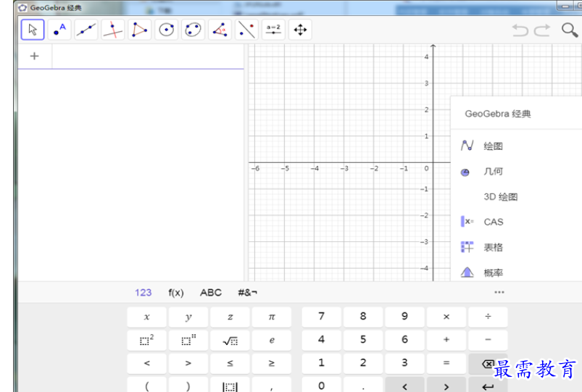Tap the number 3 key

404,363
